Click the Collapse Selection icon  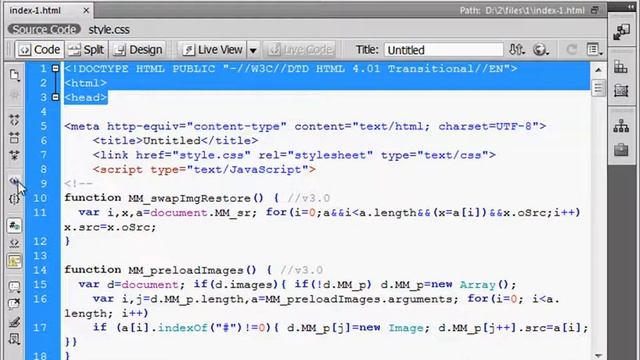pos(14,137)
